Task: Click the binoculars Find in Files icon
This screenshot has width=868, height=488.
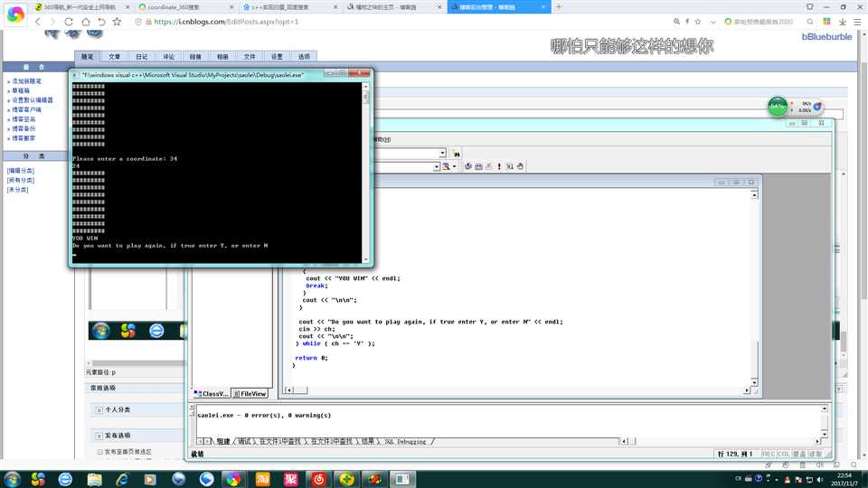Action: click(x=457, y=154)
